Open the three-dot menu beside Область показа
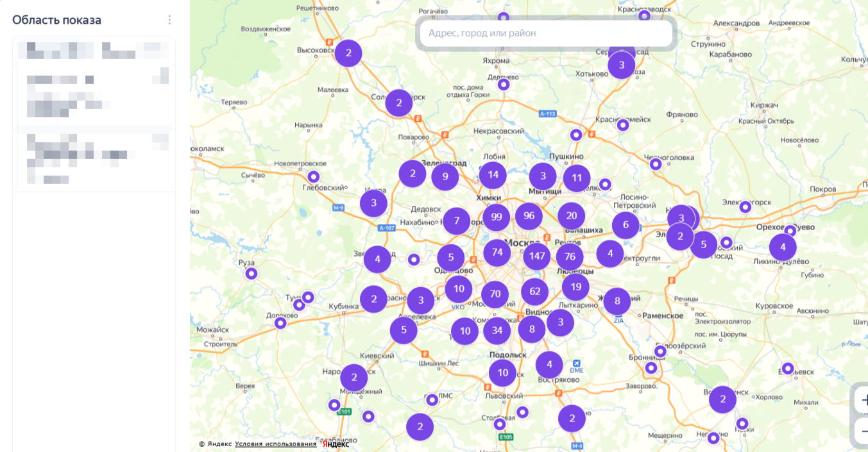Viewport: 868px width, 452px height. coord(169,20)
